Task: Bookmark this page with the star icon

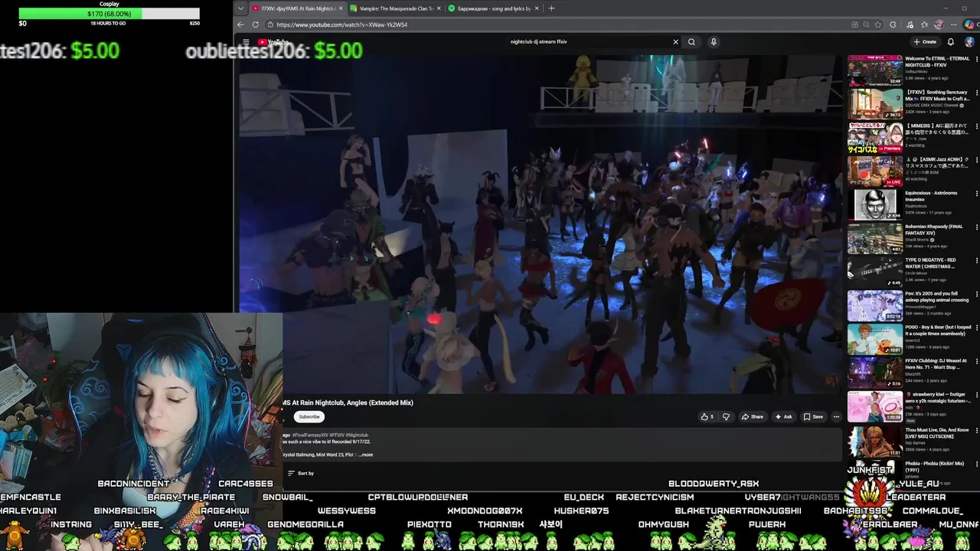Action: (x=878, y=24)
